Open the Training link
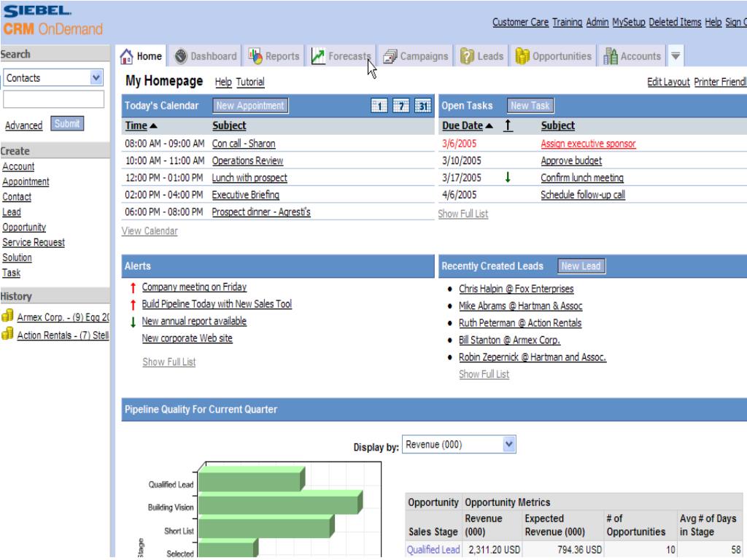Viewport: 747px width, 560px height. click(x=567, y=22)
